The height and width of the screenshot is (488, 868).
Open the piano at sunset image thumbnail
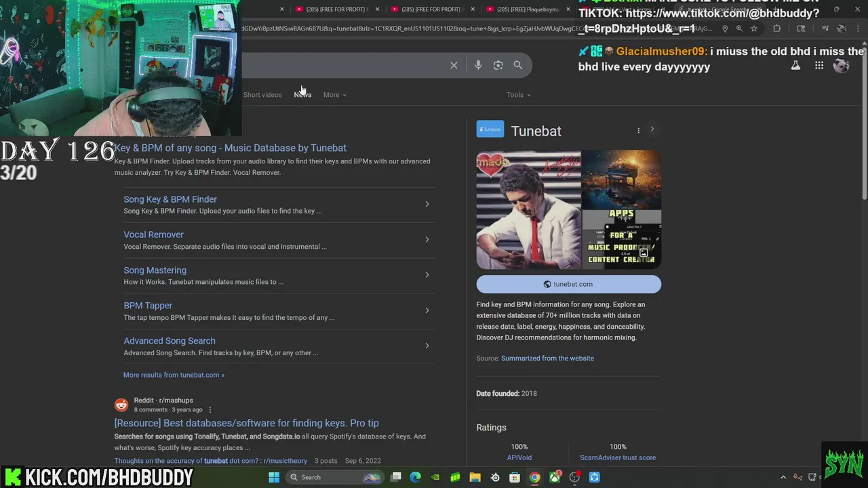pos(621,180)
